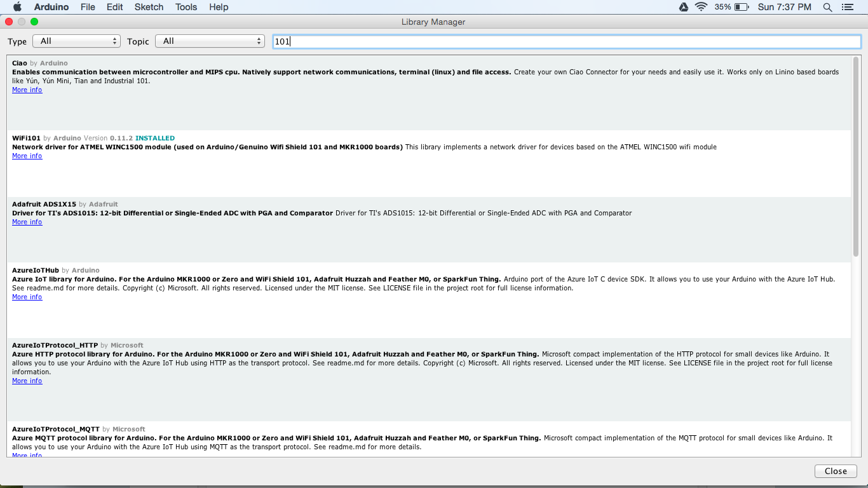Viewport: 868px width, 488px height.
Task: Open the Help menu
Action: point(219,7)
